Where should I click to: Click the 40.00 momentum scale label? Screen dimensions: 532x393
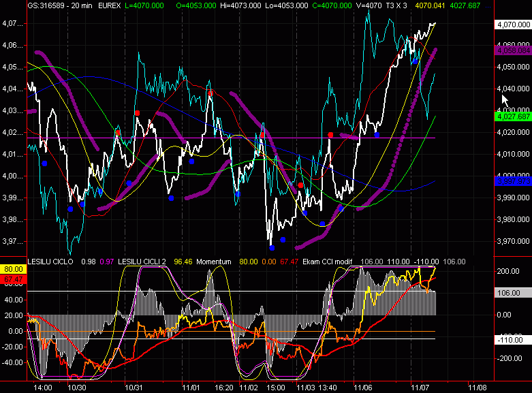pyautogui.click(x=14, y=300)
